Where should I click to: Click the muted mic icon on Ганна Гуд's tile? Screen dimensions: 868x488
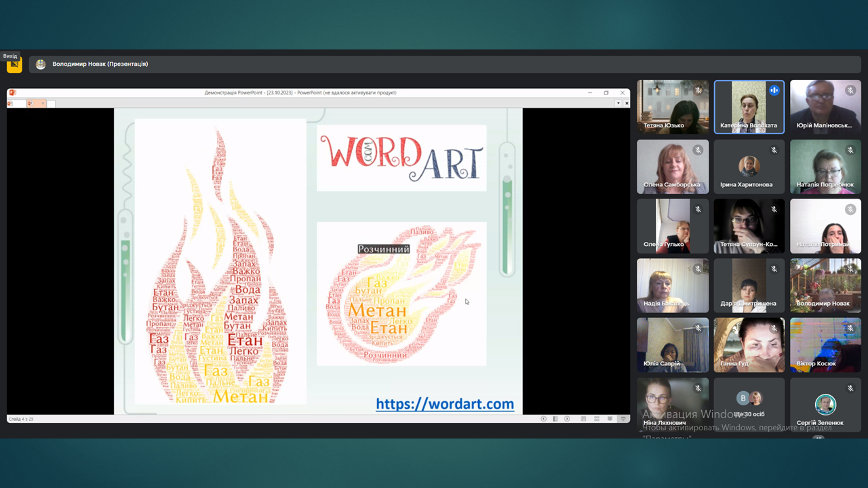(x=774, y=329)
